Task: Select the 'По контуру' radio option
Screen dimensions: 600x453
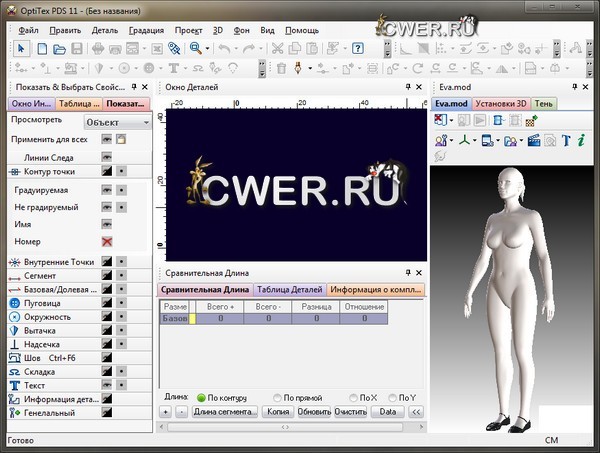Action: 201,397
